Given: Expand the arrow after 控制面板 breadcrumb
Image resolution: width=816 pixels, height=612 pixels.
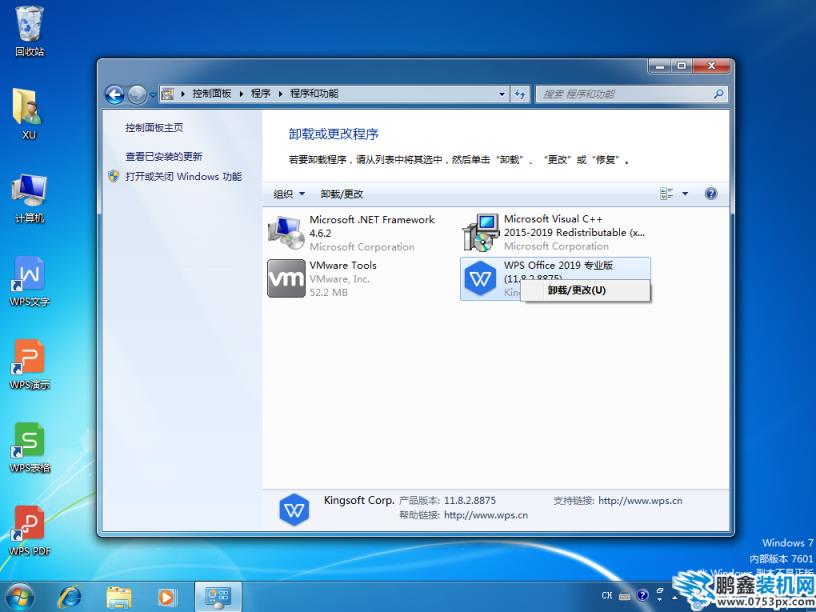Looking at the screenshot, I should (x=241, y=94).
